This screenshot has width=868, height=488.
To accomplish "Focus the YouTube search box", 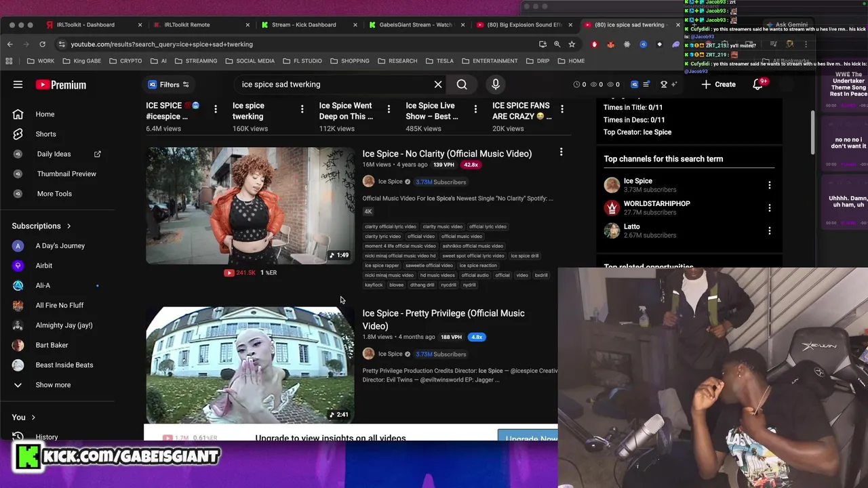I will (x=332, y=85).
